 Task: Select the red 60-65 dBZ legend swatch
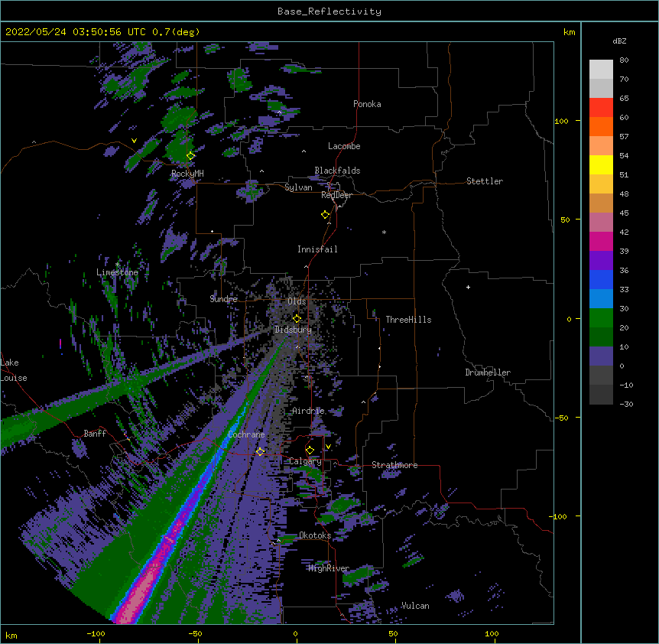[x=601, y=108]
